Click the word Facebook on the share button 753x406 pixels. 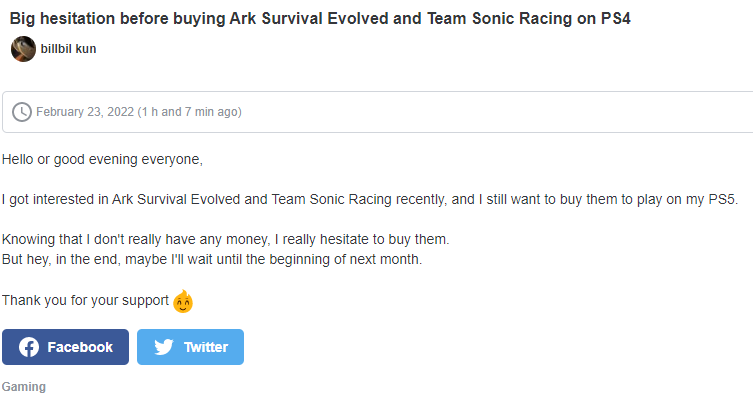pyautogui.click(x=80, y=347)
